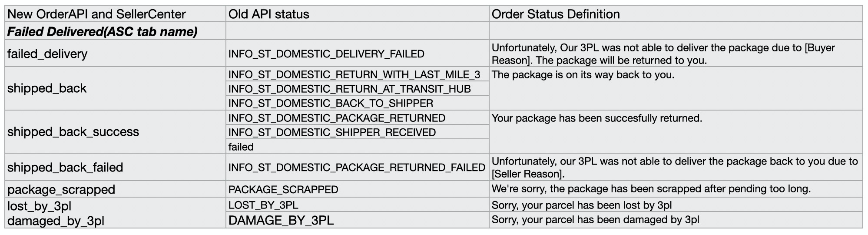Click the INFO_ST_DOMESTIC_PACKAGE_RETURNED_FAILED cell
The image size is (868, 235).
358,167
